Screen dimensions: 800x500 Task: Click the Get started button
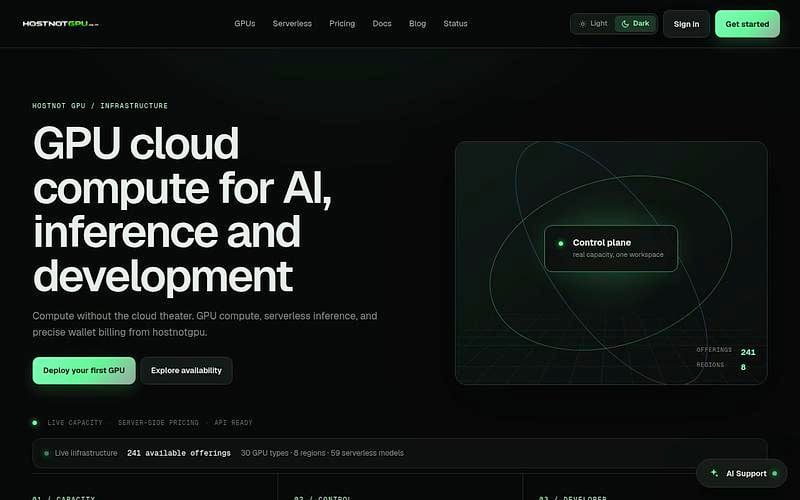(747, 24)
